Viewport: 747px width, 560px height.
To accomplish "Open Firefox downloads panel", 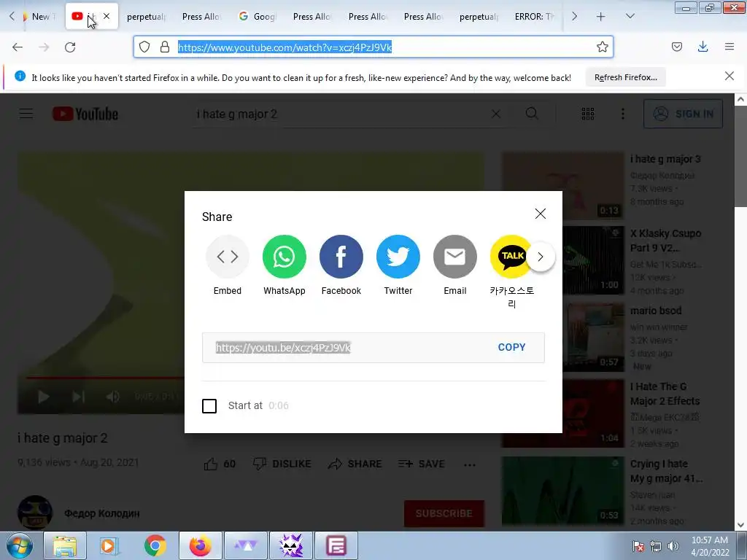I will pyautogui.click(x=703, y=47).
